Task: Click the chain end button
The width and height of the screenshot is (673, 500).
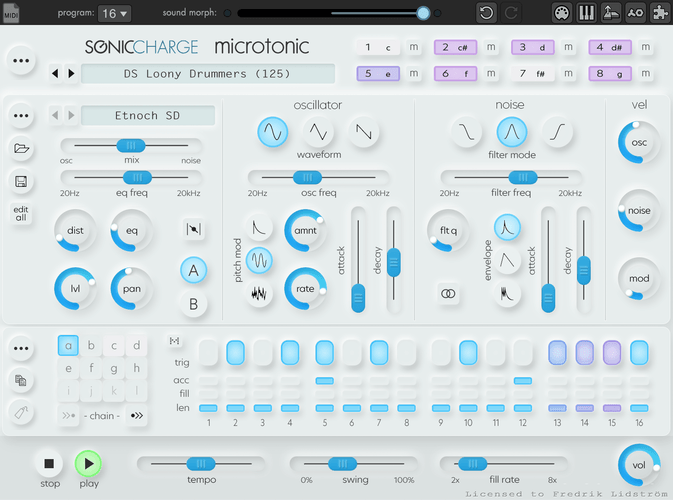Action: (136, 415)
